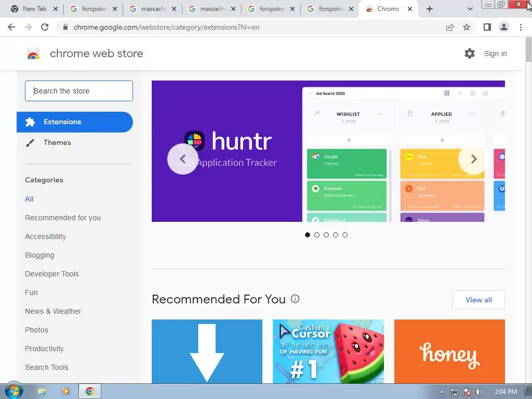Go to the next carousel slide

pyautogui.click(x=474, y=159)
